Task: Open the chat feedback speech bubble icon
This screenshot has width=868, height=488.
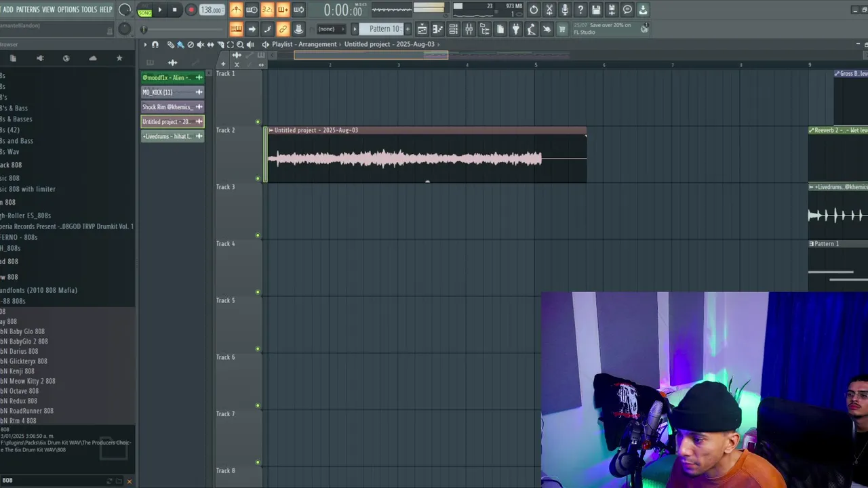Action: (627, 9)
